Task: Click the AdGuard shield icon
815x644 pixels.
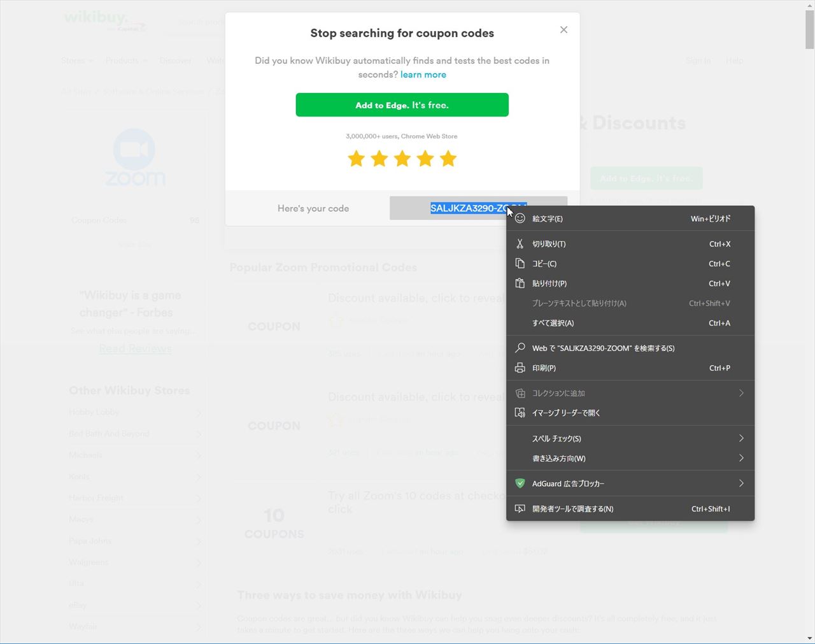Action: tap(520, 483)
